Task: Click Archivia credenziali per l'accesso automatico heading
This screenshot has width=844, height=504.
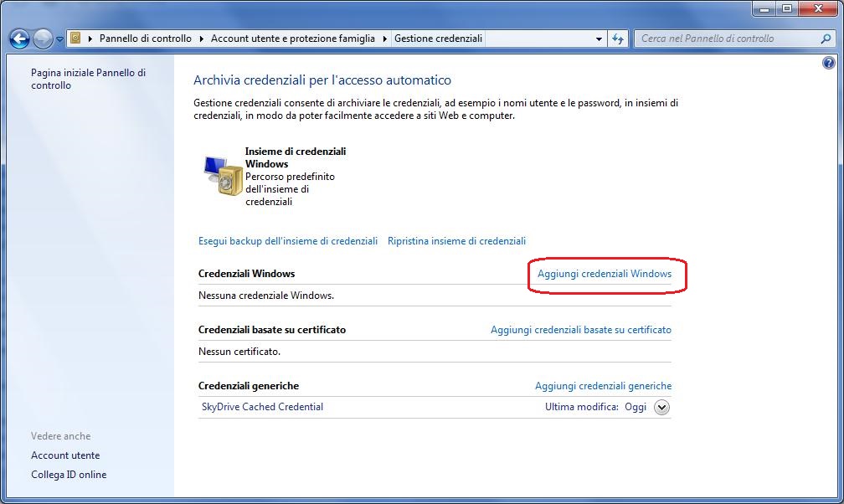Action: (322, 80)
